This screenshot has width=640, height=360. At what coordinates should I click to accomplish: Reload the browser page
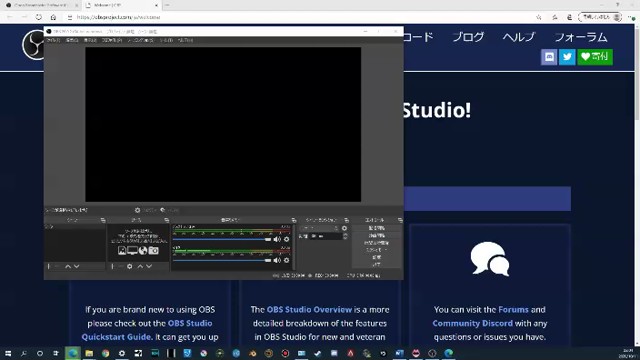(x=38, y=17)
